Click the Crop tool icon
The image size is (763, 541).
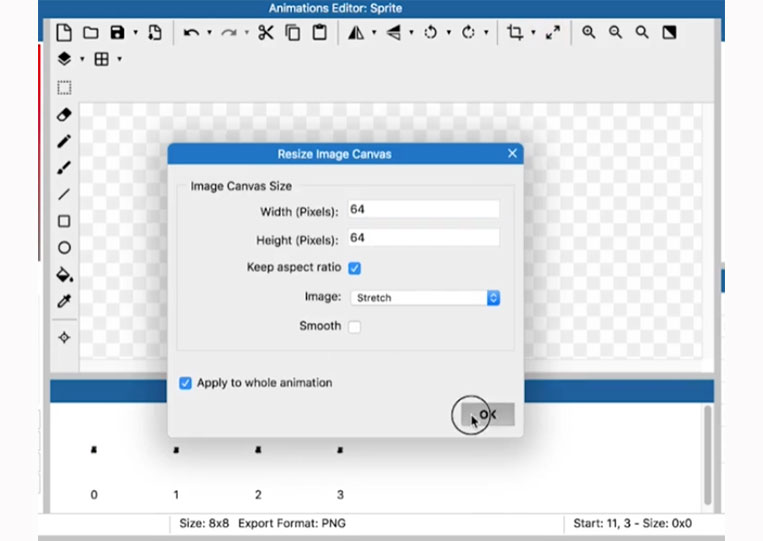(515, 33)
